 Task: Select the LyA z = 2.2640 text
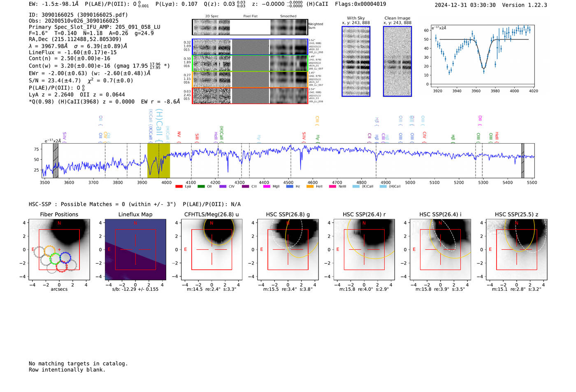click(50, 95)
